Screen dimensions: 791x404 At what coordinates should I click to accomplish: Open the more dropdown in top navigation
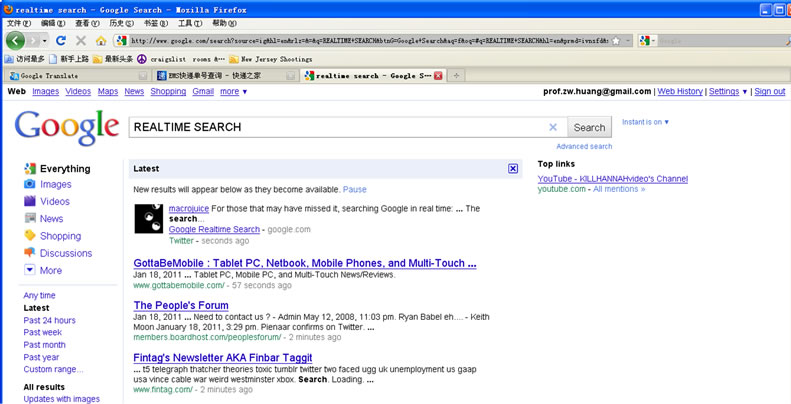[x=233, y=91]
